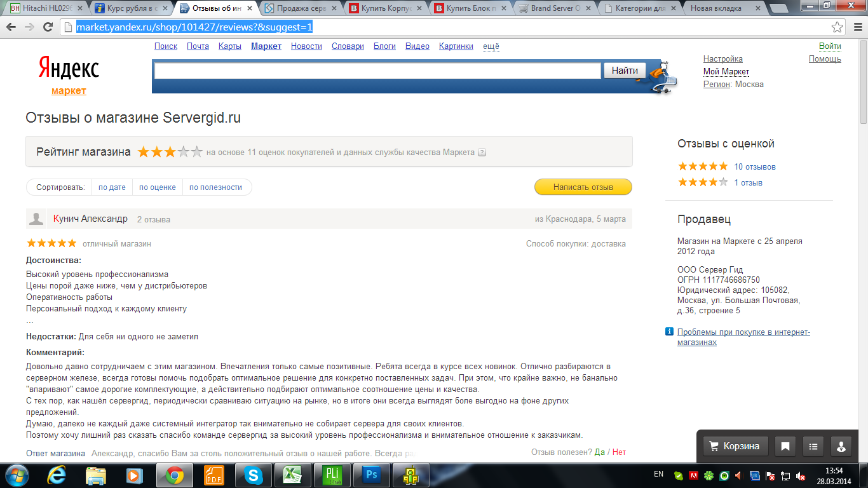The height and width of the screenshot is (488, 868).
Task: Show the 1 отзыв four-star review
Action: coord(749,183)
